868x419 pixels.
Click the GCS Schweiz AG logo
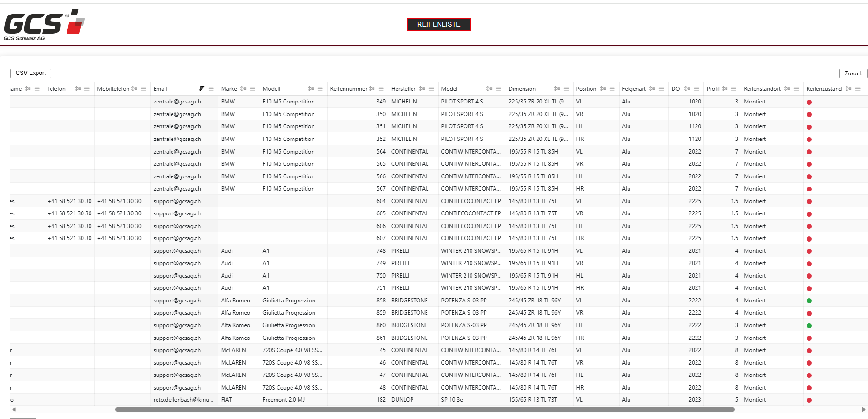[x=44, y=25]
